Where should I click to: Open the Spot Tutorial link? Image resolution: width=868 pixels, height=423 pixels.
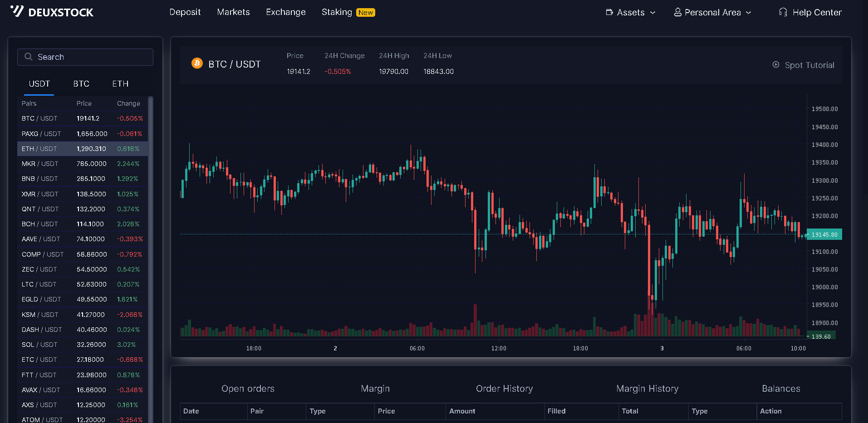click(x=809, y=65)
